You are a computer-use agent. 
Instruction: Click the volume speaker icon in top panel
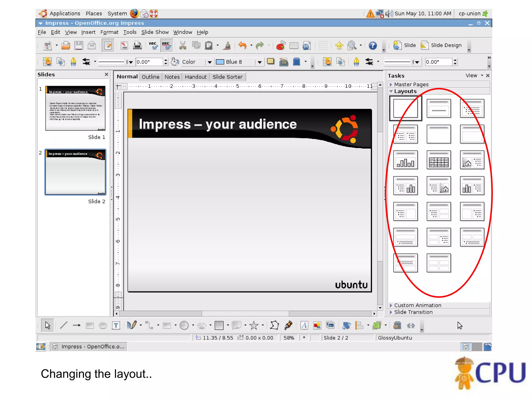pos(389,14)
